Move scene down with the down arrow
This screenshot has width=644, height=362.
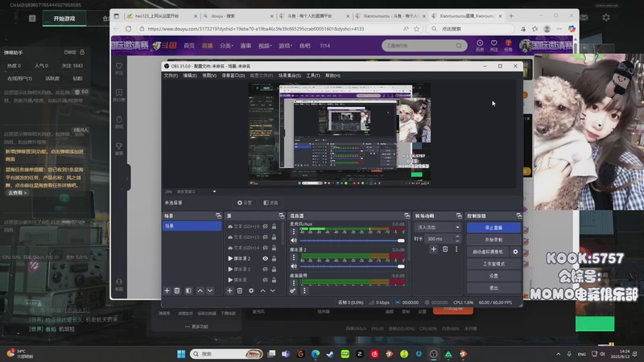click(x=210, y=290)
